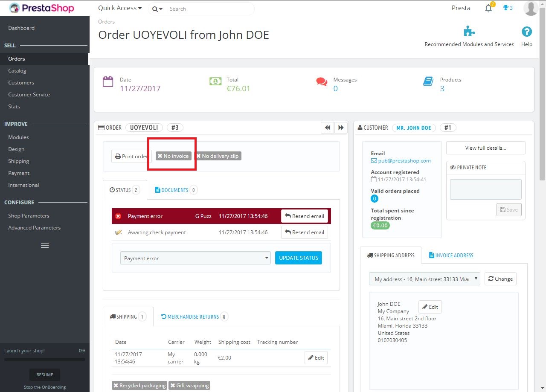This screenshot has height=392, width=546.
Task: Open the user avatar profile menu
Action: point(531,8)
